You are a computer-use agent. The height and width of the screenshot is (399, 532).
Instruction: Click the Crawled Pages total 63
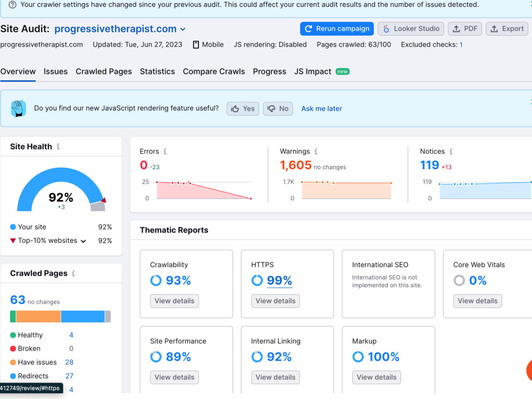coord(18,300)
